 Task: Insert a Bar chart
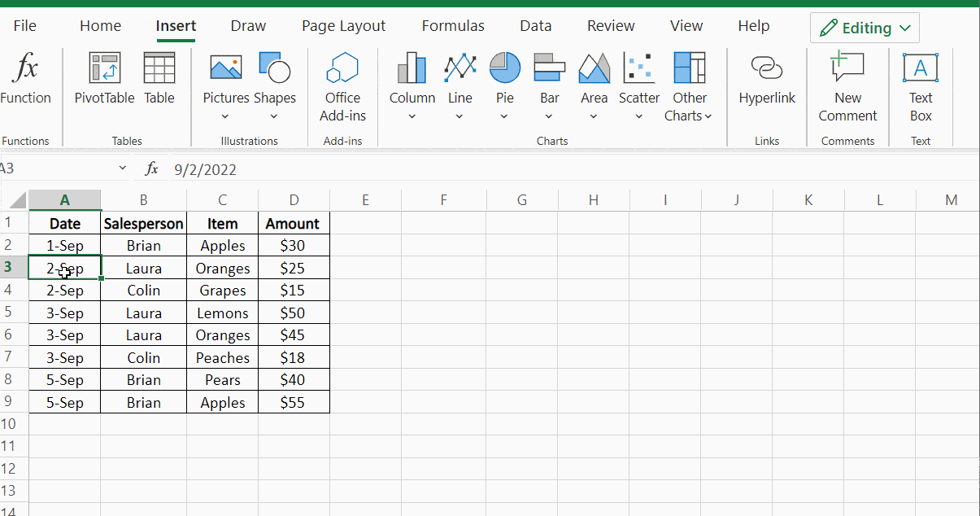click(x=549, y=81)
